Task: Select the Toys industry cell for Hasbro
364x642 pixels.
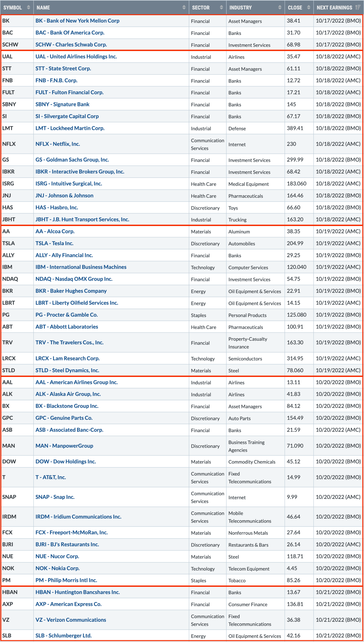Action: (255, 208)
